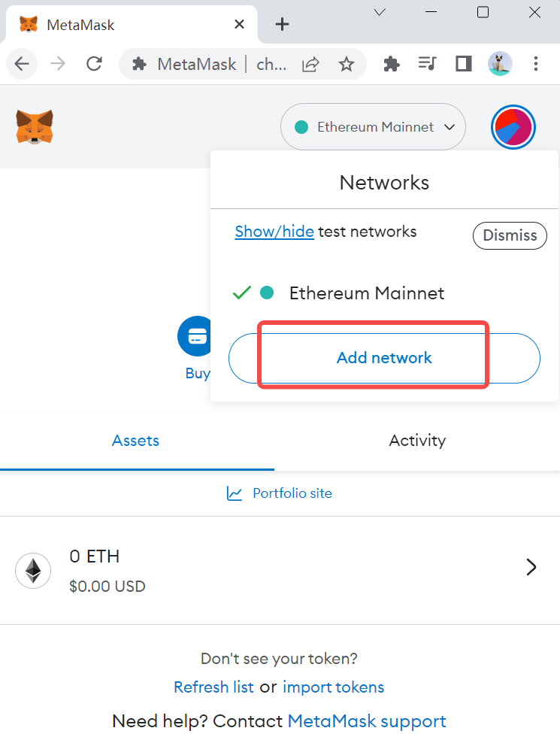Image resolution: width=560 pixels, height=746 pixels.
Task: Expand the 0 ETH asset row chevron
Action: point(531,567)
